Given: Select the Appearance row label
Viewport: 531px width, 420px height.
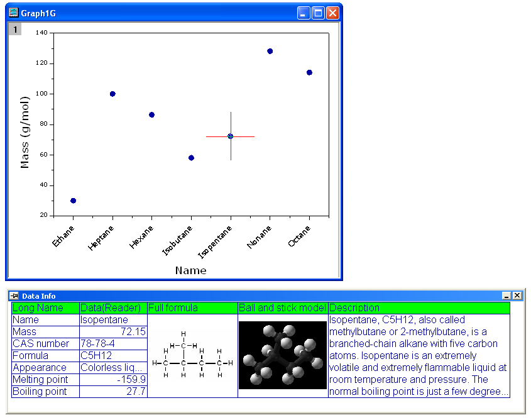Looking at the screenshot, I should pyautogui.click(x=45, y=367).
